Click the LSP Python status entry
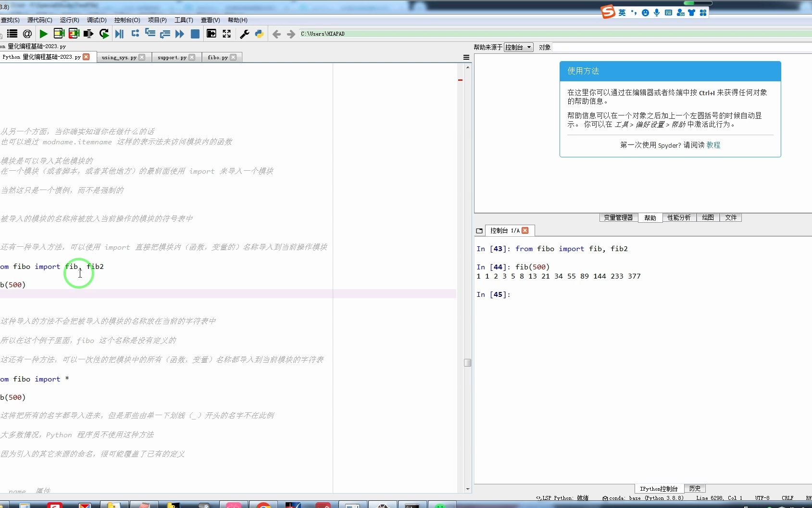This screenshot has width=812, height=508. 562,498
